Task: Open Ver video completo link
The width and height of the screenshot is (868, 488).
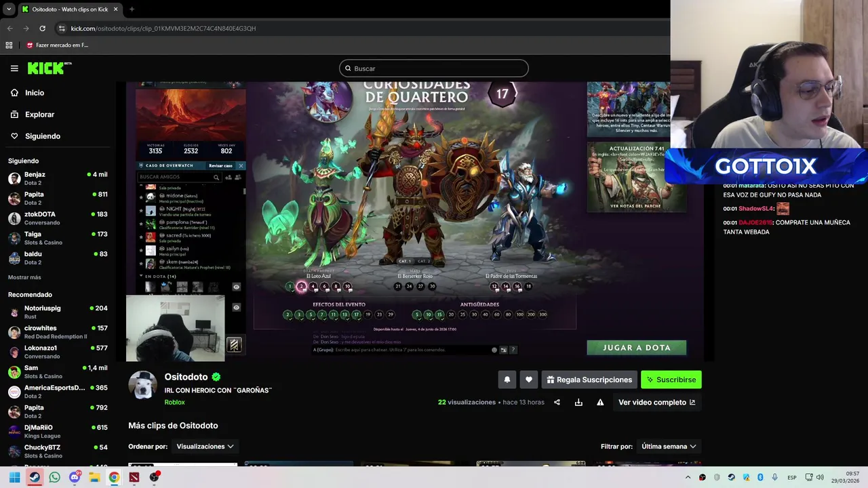Action: coord(656,402)
